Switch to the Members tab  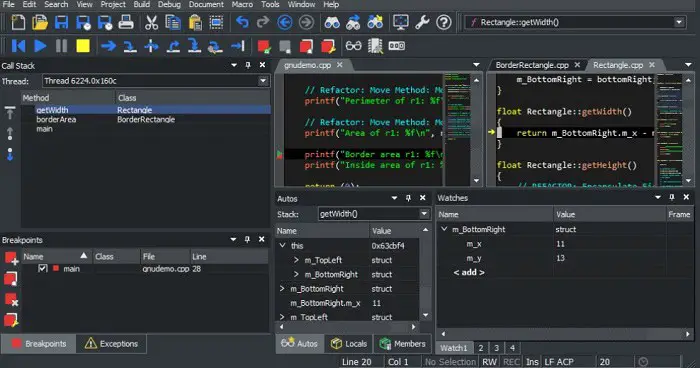click(403, 343)
